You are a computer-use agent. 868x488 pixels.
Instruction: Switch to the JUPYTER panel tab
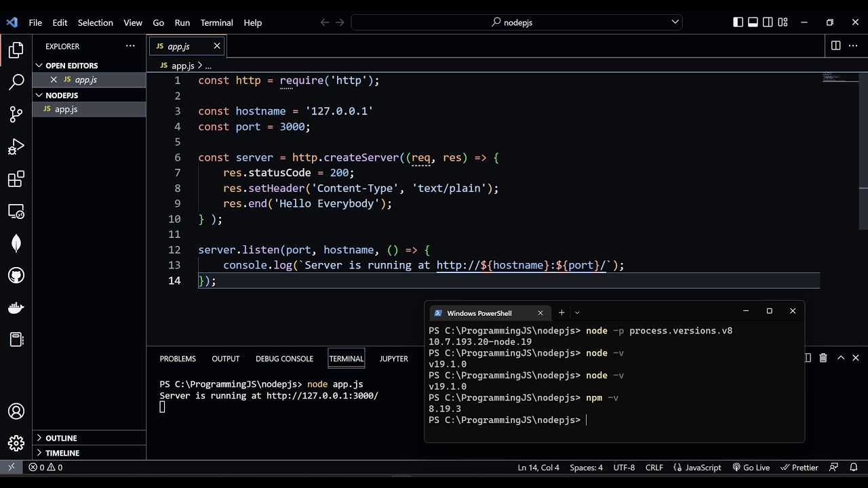click(393, 359)
